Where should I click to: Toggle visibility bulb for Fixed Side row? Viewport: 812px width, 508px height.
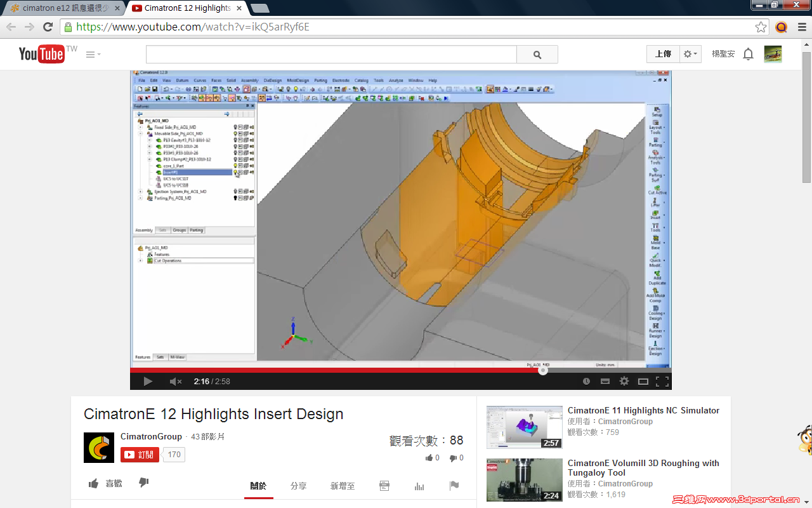tap(235, 127)
